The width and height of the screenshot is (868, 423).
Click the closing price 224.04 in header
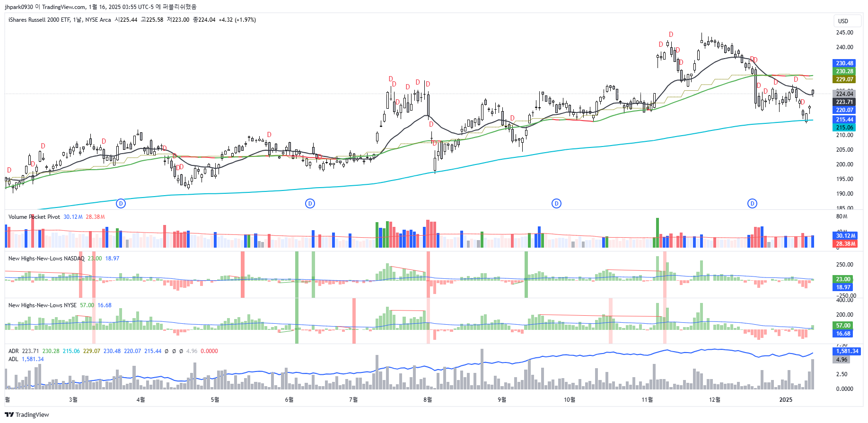pos(207,20)
